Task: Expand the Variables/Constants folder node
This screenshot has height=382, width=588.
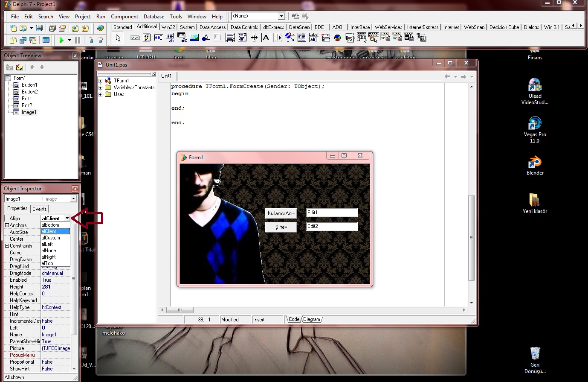Action: click(x=101, y=87)
